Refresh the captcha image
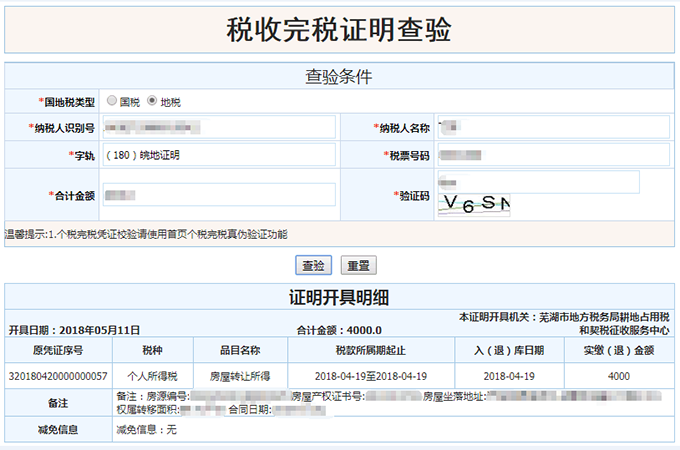The image size is (680, 450). point(475,205)
